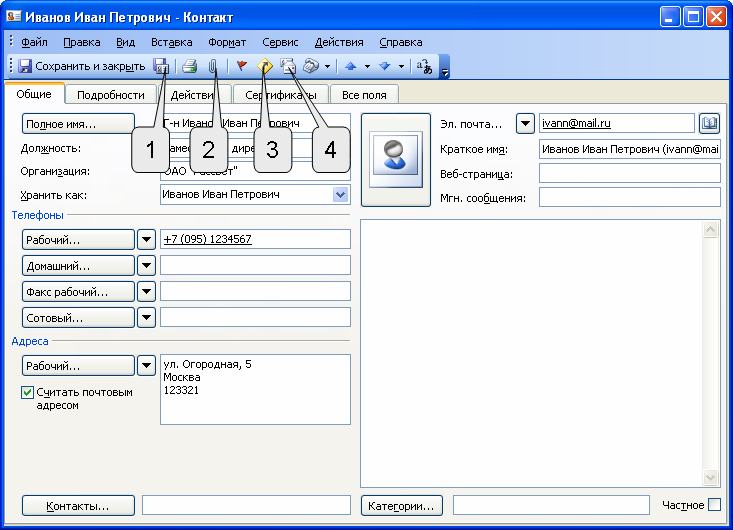Open the Справка menu
This screenshot has width=733, height=530.
tap(401, 42)
